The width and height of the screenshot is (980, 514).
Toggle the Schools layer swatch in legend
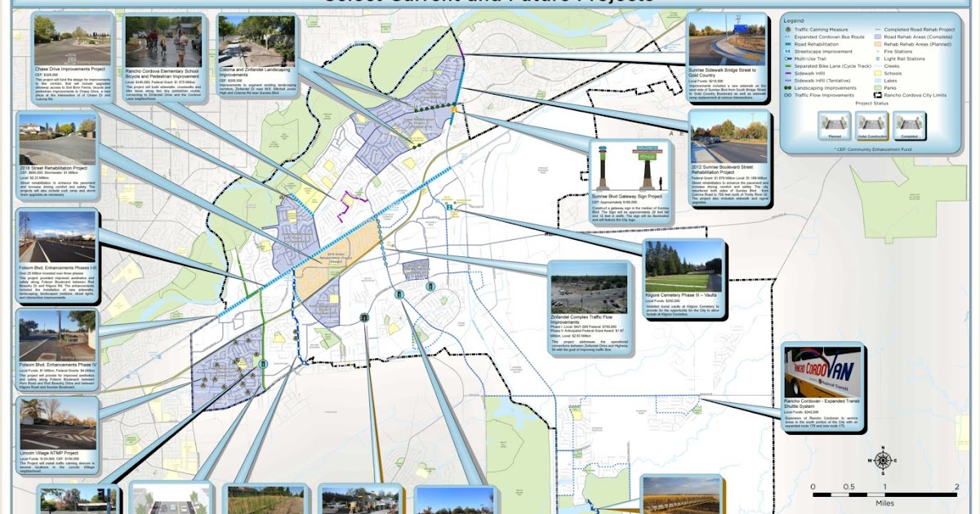[878, 72]
